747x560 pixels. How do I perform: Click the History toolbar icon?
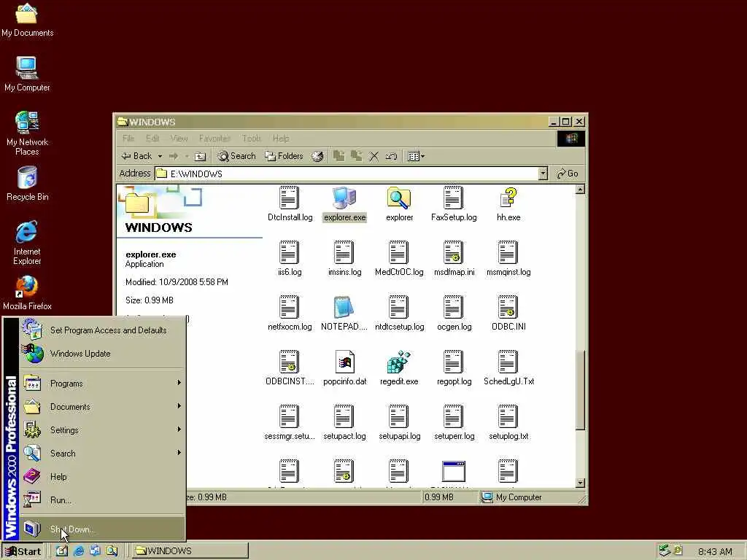pyautogui.click(x=318, y=156)
